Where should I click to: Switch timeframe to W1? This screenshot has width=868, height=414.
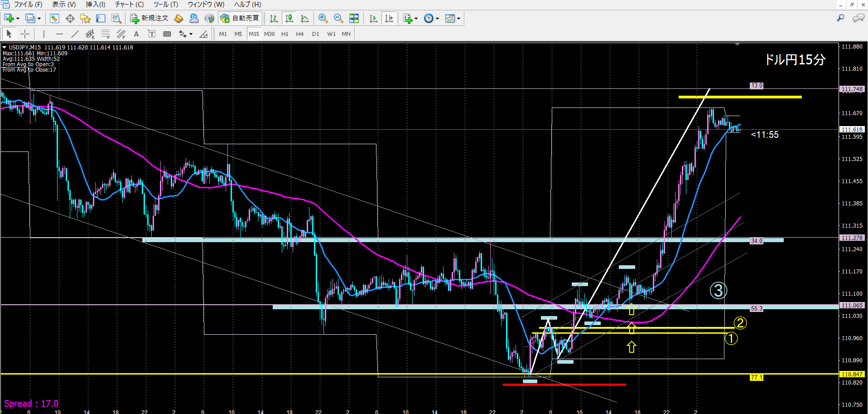pyautogui.click(x=331, y=34)
